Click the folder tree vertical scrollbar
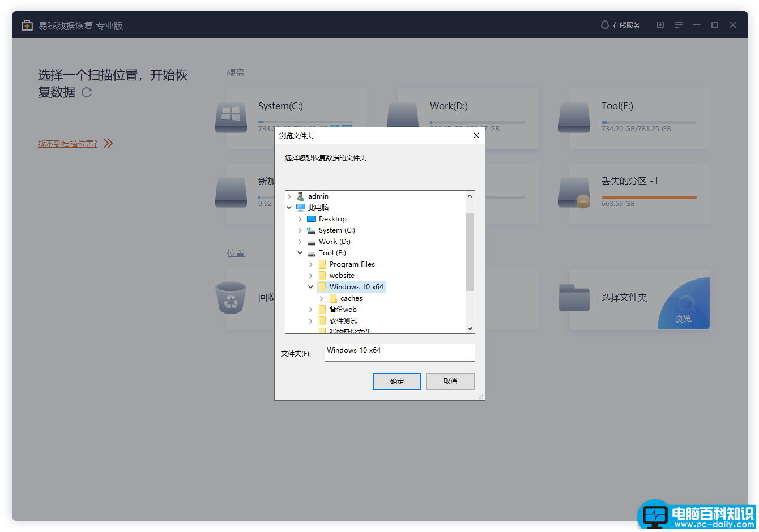This screenshot has width=759, height=532. point(470,262)
